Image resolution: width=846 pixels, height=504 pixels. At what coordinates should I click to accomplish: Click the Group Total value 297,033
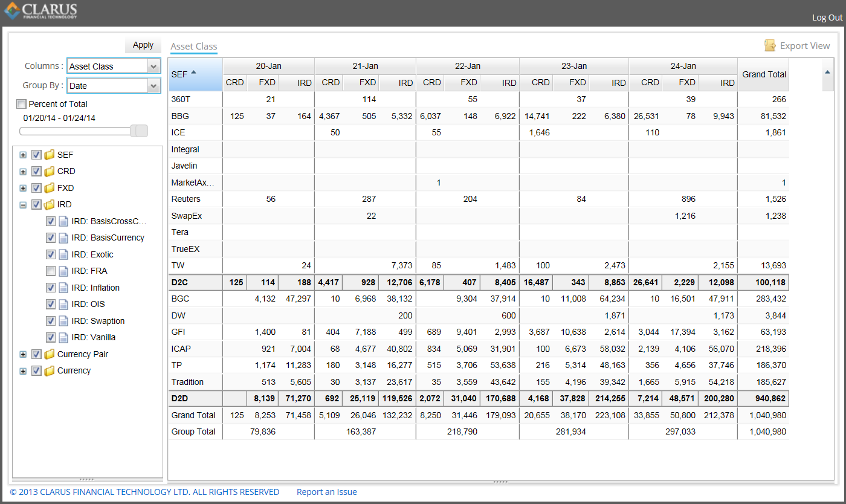(x=680, y=431)
